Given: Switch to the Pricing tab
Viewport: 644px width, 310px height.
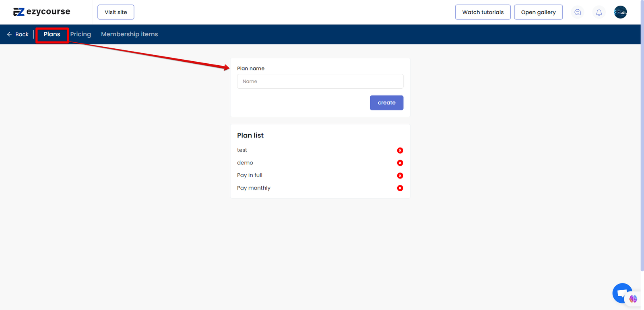Looking at the screenshot, I should [x=80, y=34].
